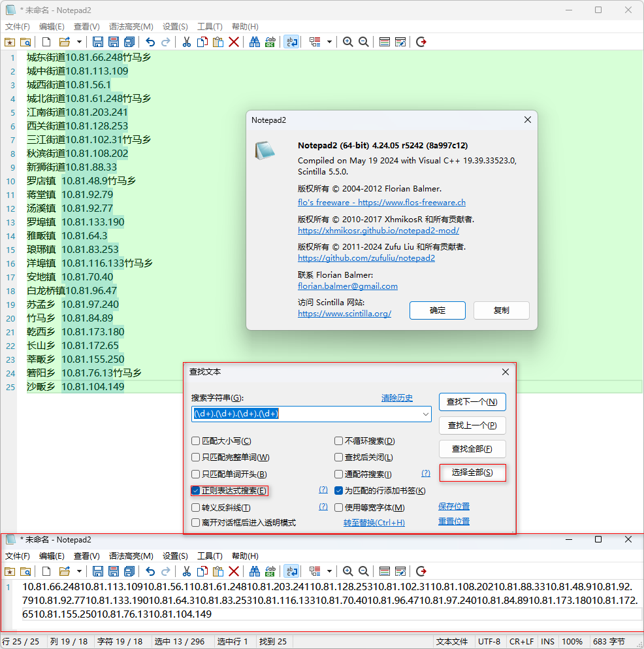The width and height of the screenshot is (644, 649).
Task: Click the red X Delete icon in upper toolbar
Action: coord(234,42)
